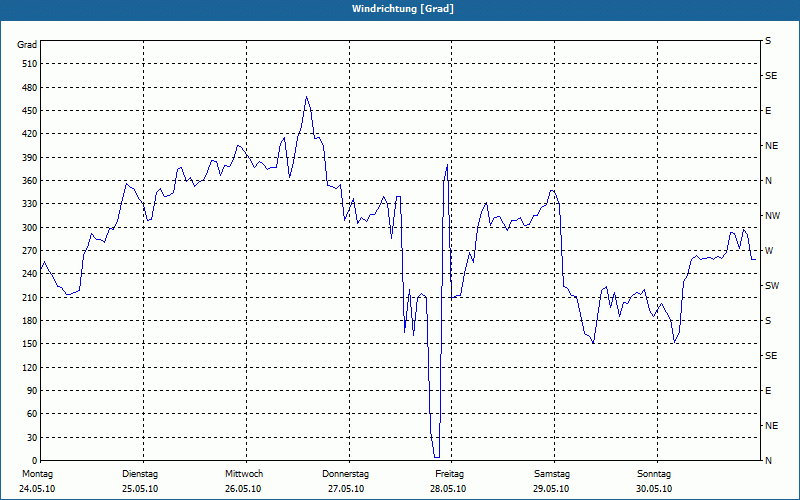The width and height of the screenshot is (800, 500).
Task: Click the NE compass label beside 30 gridline
Action: coord(771,426)
